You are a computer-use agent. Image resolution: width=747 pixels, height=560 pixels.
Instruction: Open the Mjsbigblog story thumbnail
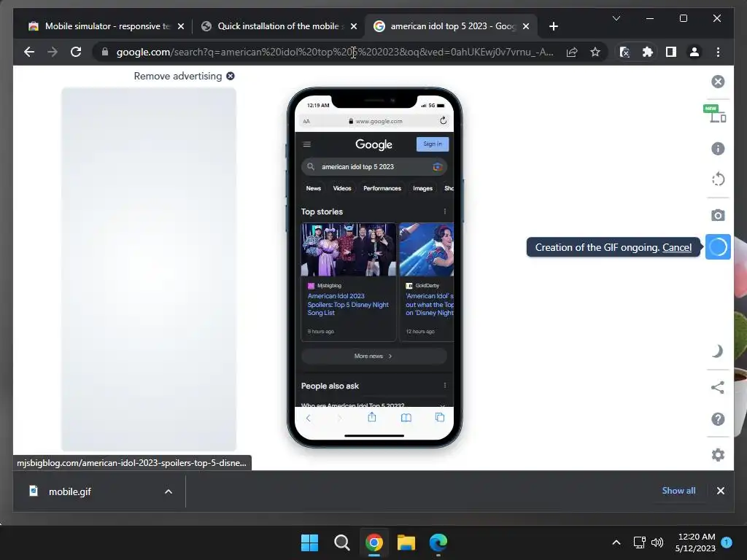pos(348,249)
